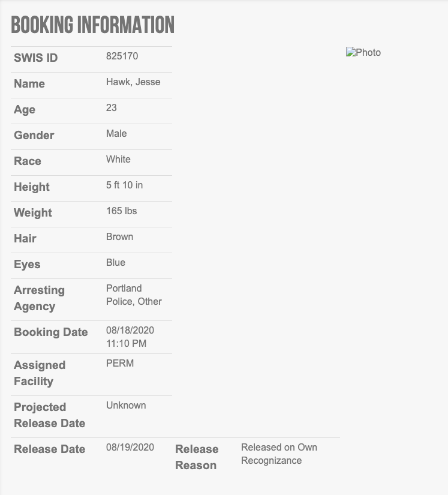Click the Assigned Facility value PERM
Screen dimensions: 448x495
pos(120,364)
